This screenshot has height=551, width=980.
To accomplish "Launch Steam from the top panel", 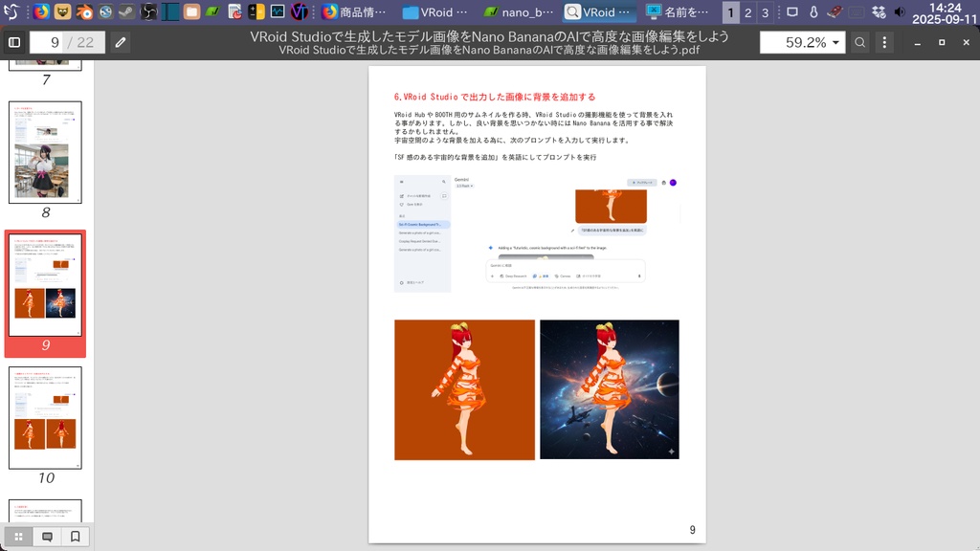I will (x=127, y=13).
